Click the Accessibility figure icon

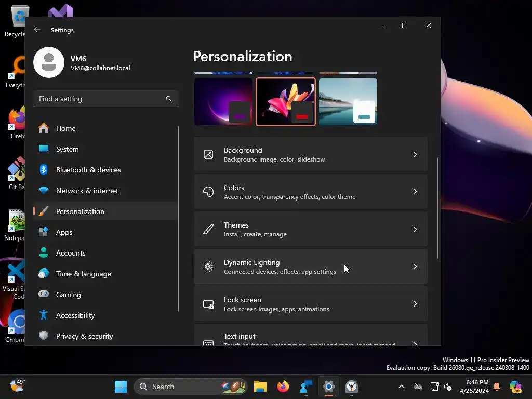(x=44, y=315)
